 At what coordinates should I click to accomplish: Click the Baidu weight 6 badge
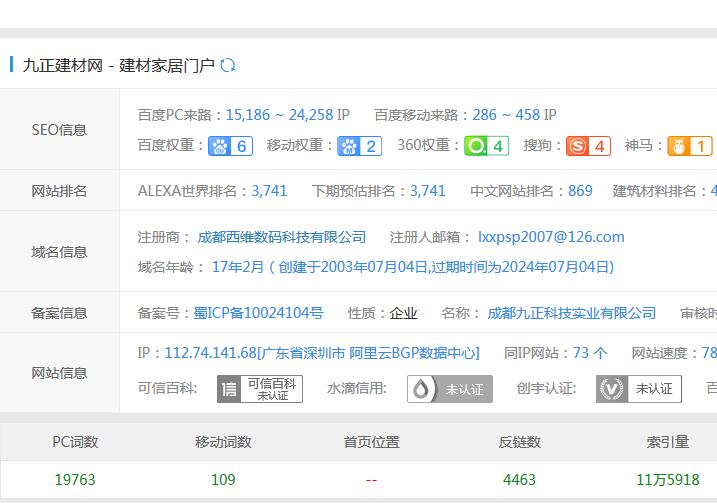tap(230, 146)
